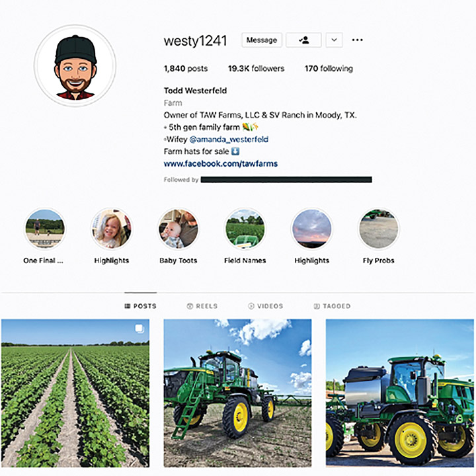Click the following status person icon button
This screenshot has width=476, height=476.
pos(303,40)
